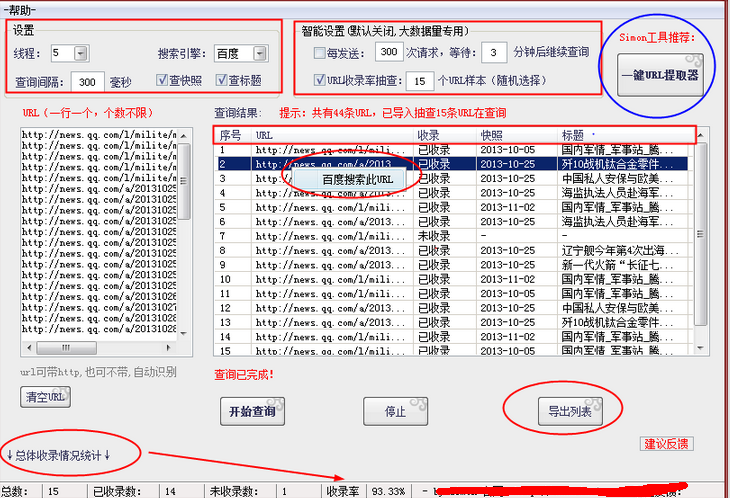Click the 未收录数 1 status bar value

(284, 491)
